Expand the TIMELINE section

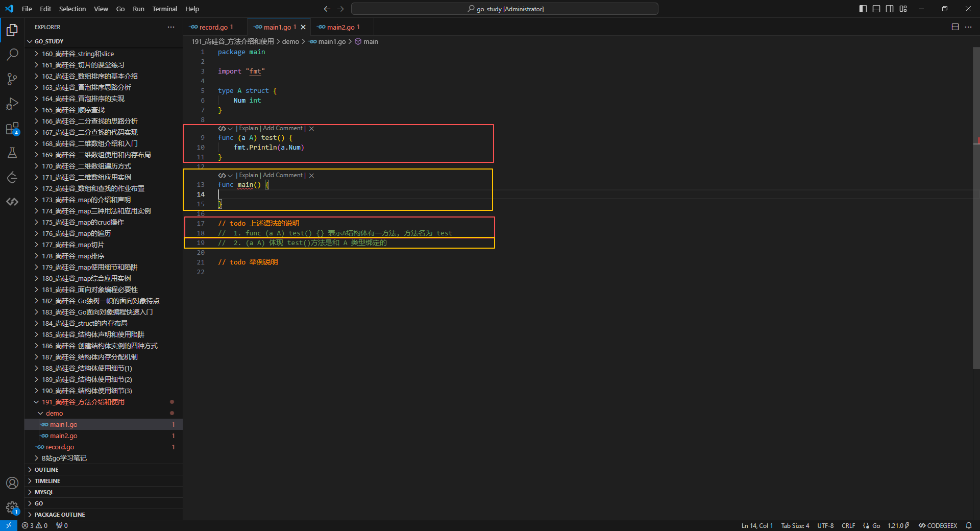(x=104, y=481)
